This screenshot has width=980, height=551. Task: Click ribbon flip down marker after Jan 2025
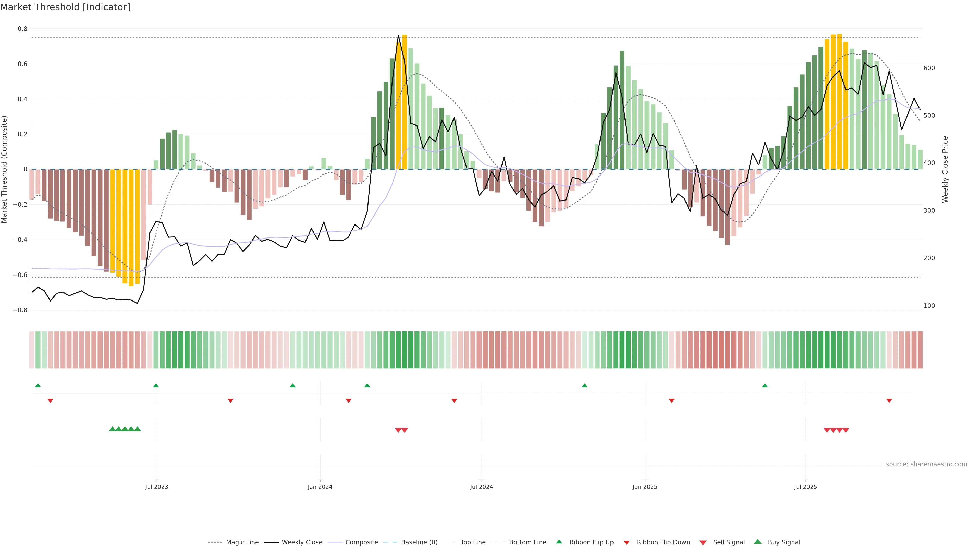[671, 400]
